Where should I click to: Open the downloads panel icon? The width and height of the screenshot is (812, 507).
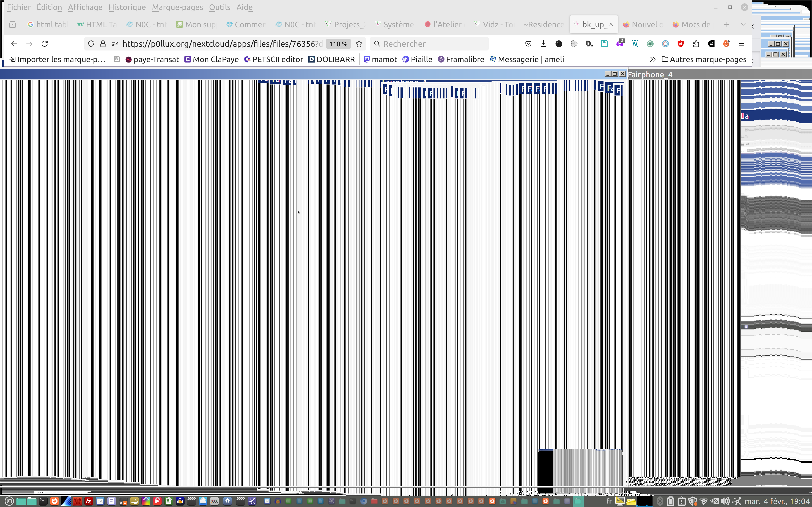544,44
